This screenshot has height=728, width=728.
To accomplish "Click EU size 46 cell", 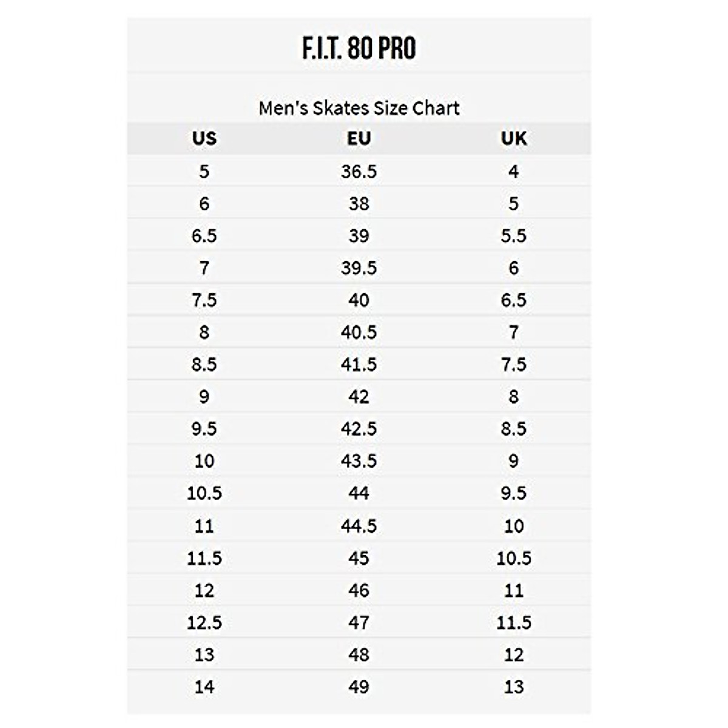I will point(359,590).
